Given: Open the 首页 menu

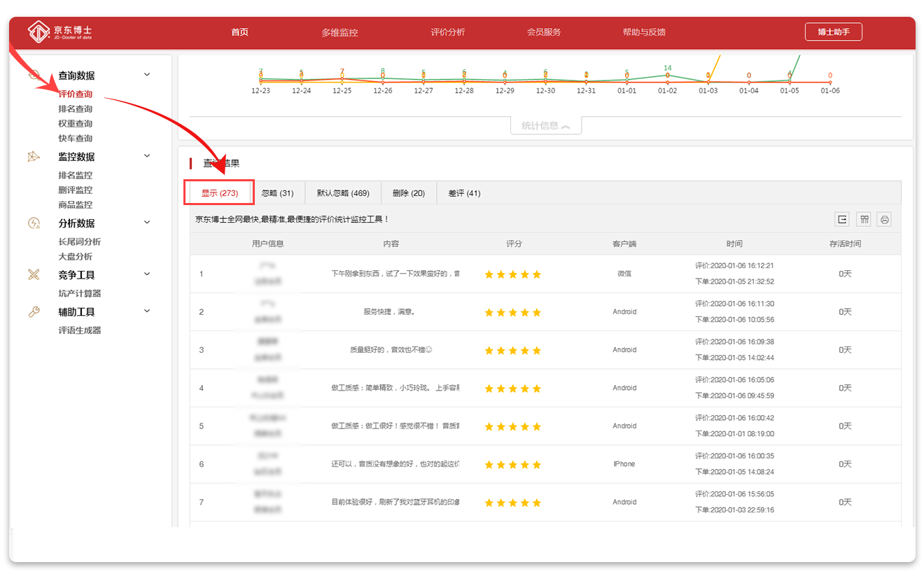Looking at the screenshot, I should (x=240, y=32).
